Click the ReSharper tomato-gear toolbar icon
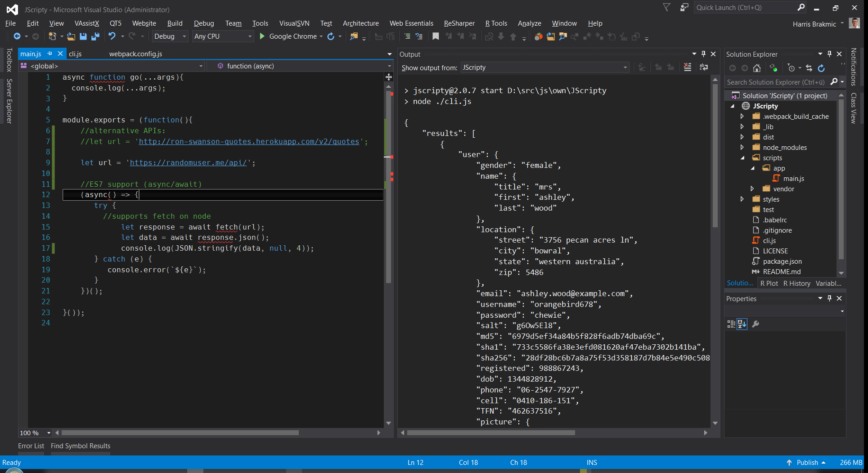 (x=538, y=36)
